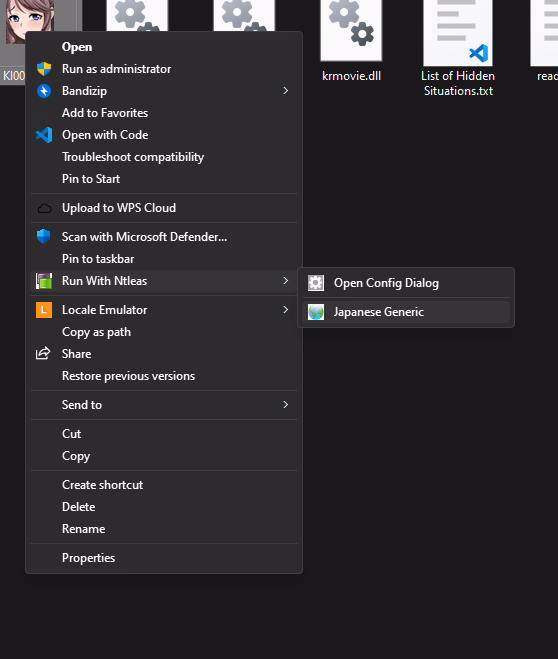The height and width of the screenshot is (659, 558).
Task: Choose Scan with Microsoft Defender
Action: 164,237
